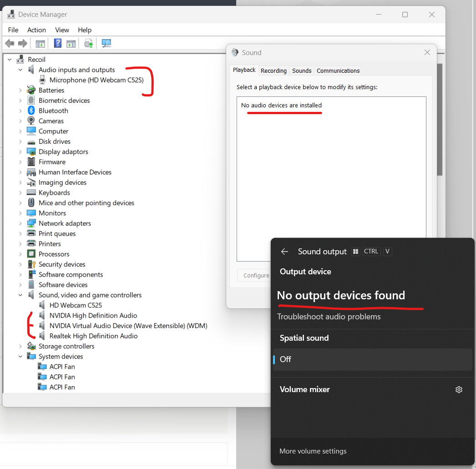
Task: Expand the Storage controllers category
Action: coord(20,346)
